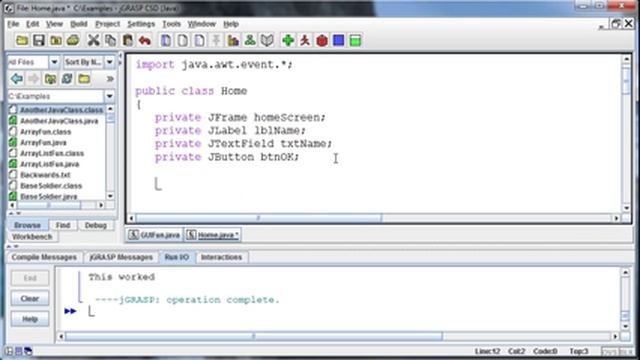Click the Help button in Run I/O panel
Screen dimensions: 640x360
coord(30,319)
